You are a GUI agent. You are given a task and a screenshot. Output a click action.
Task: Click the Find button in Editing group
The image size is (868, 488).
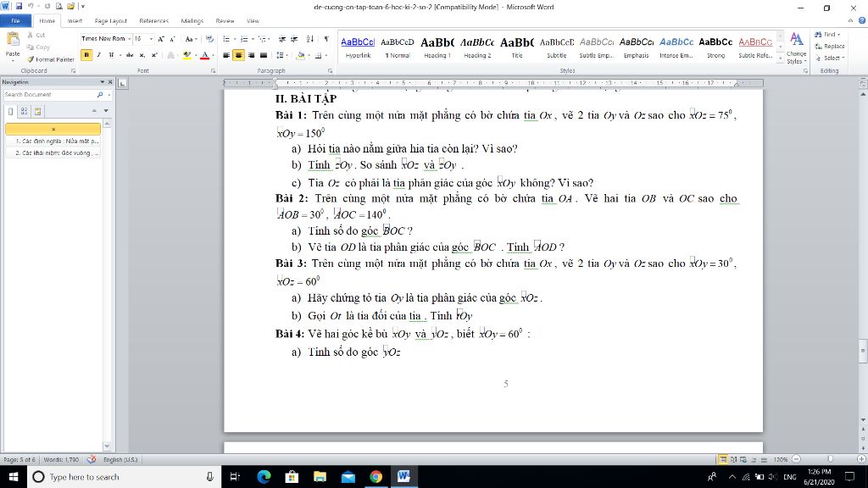point(827,34)
